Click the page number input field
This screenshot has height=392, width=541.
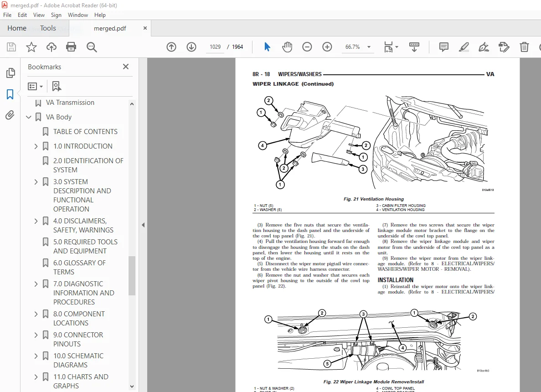215,47
